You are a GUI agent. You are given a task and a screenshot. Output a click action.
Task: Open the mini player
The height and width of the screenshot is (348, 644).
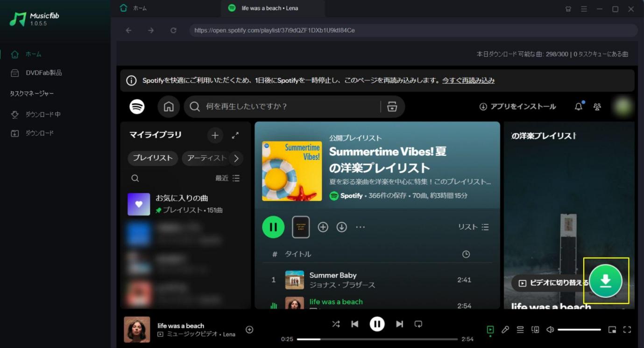(612, 330)
